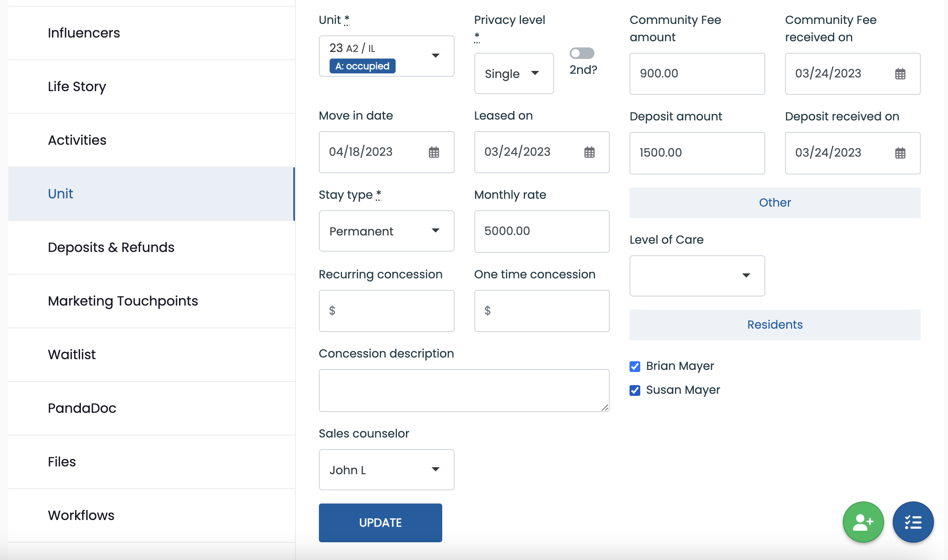Viewport: 948px width, 560px height.
Task: Click the Concession description text area
Action: click(464, 391)
